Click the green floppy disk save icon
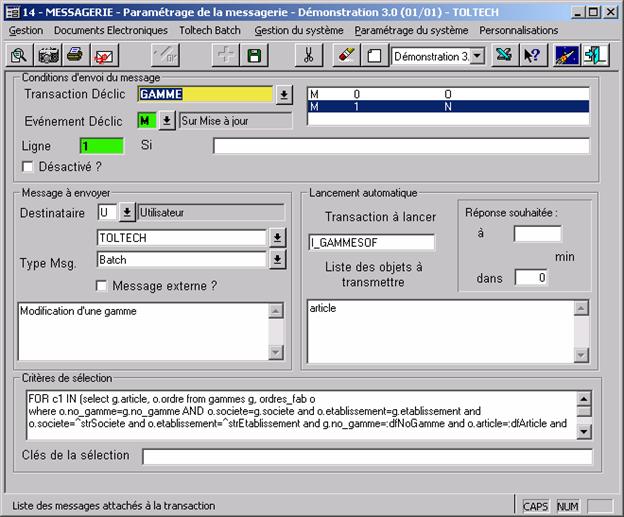This screenshot has width=624, height=517. [x=254, y=56]
